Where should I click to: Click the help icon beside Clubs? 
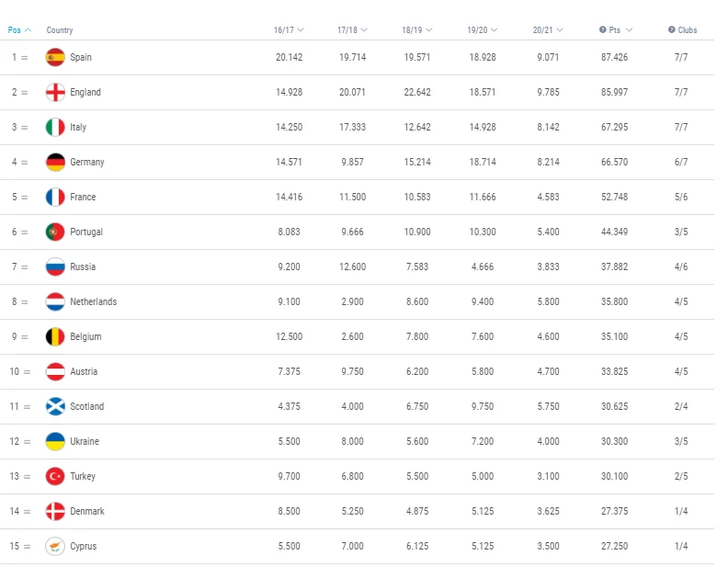pos(671,30)
